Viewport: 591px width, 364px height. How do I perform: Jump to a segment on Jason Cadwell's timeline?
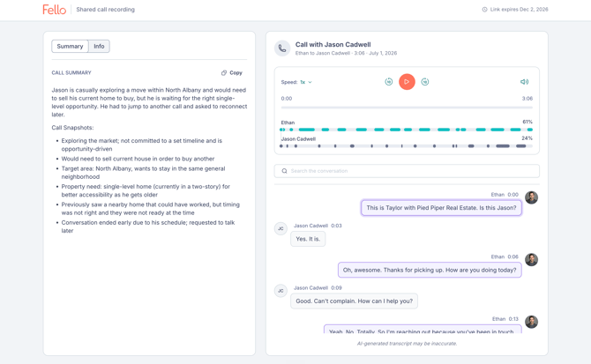coord(407,146)
